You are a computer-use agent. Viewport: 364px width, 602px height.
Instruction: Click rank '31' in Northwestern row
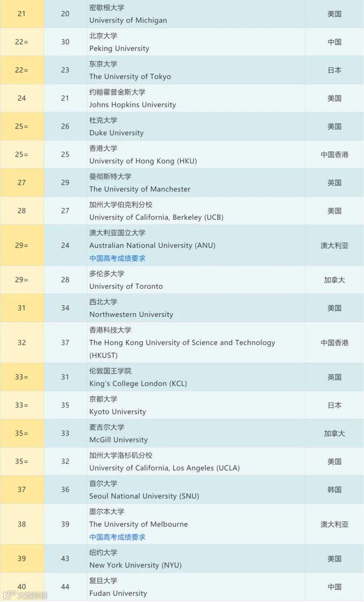(x=22, y=308)
